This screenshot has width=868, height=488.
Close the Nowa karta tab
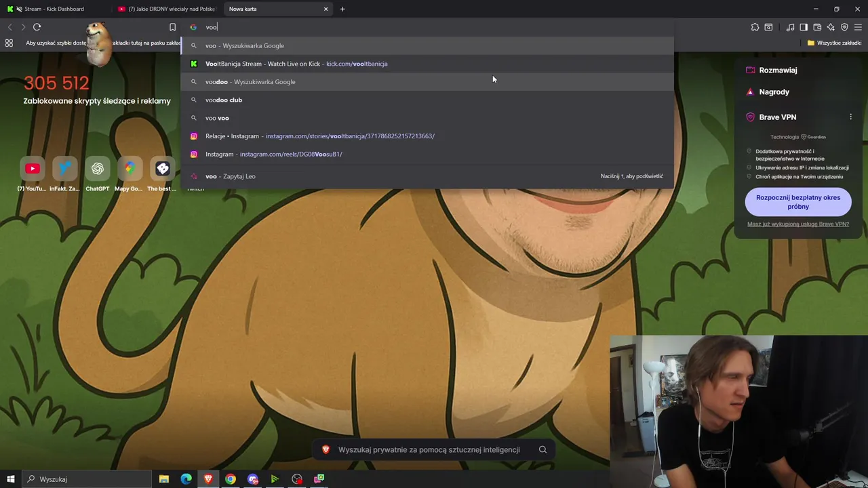point(325,9)
